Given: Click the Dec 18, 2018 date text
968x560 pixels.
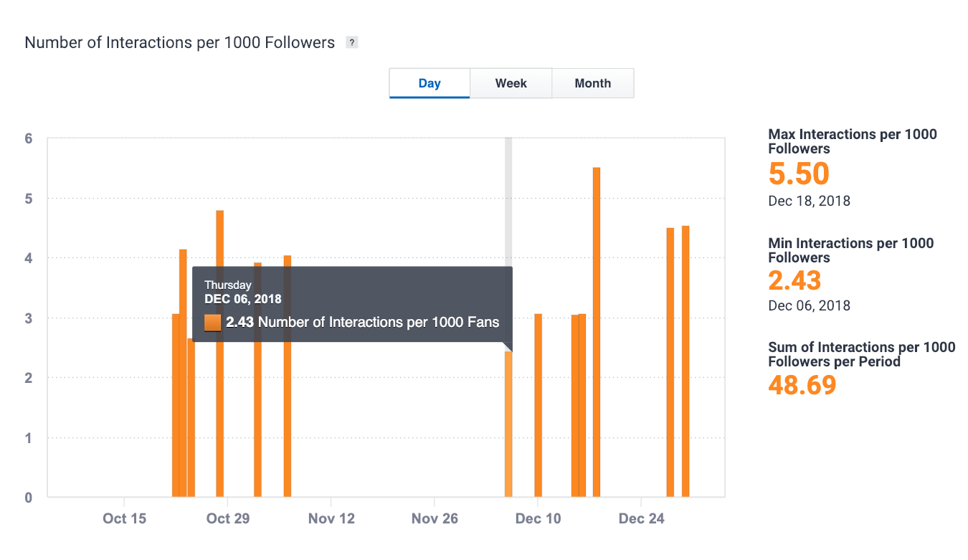Looking at the screenshot, I should coord(809,201).
